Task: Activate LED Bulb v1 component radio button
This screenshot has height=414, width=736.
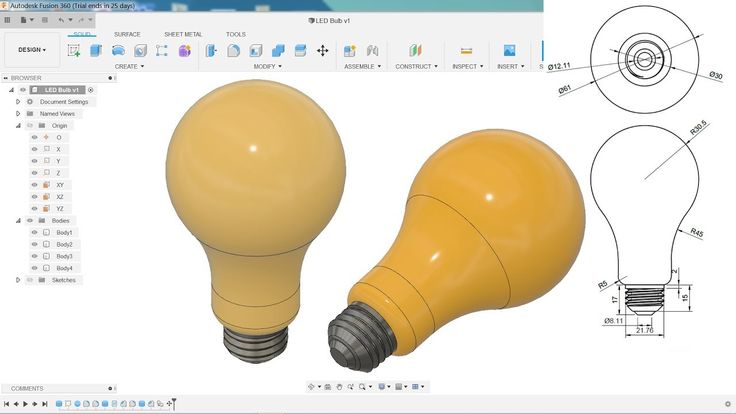Action: click(x=91, y=90)
